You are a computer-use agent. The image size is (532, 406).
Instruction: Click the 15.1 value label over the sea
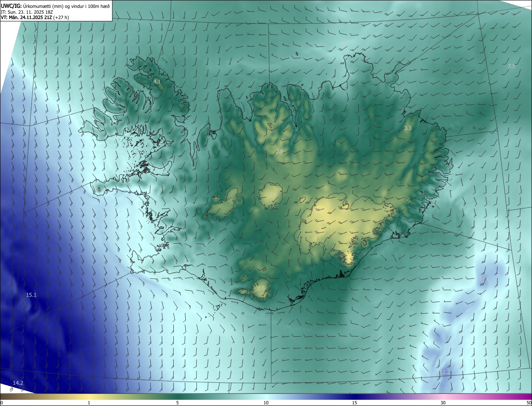[31, 295]
